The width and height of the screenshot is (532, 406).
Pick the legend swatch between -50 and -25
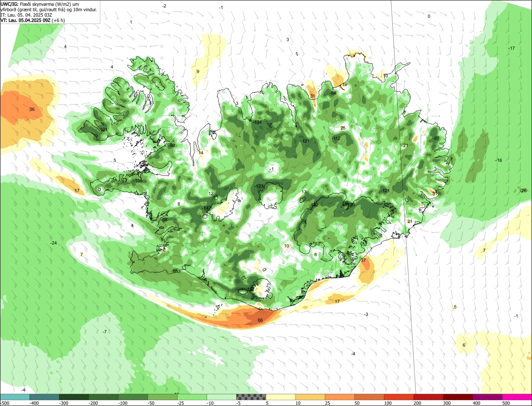163,397
